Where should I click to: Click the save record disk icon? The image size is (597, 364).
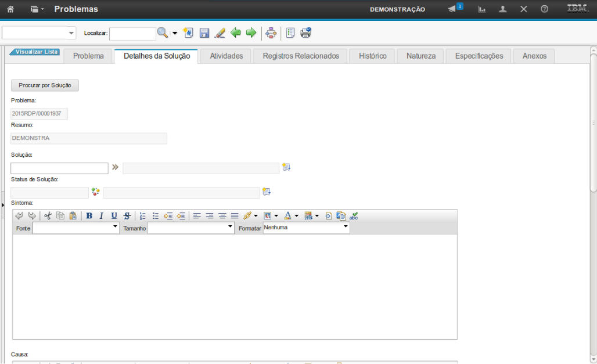(x=204, y=33)
